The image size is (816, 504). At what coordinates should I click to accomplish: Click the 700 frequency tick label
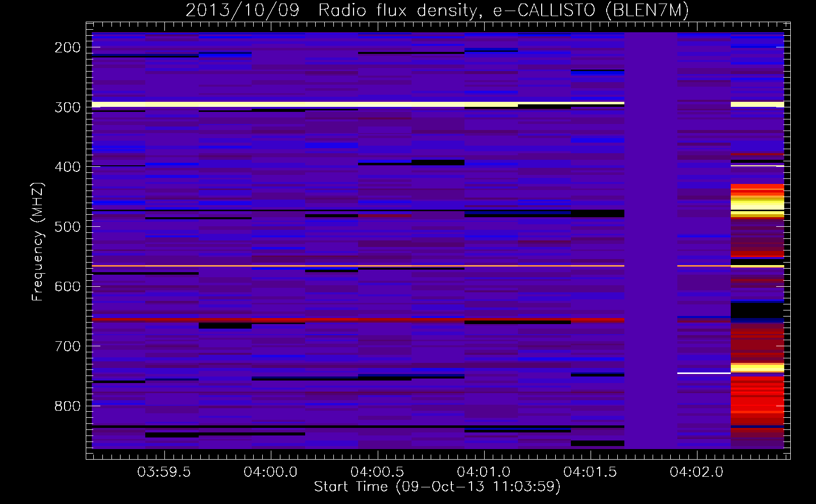[68, 346]
